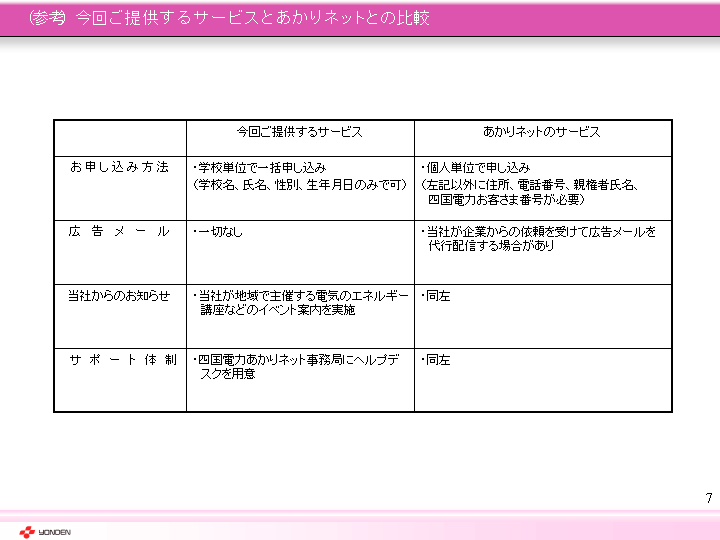Select the column header あかりネットのサービス

pos(541,132)
